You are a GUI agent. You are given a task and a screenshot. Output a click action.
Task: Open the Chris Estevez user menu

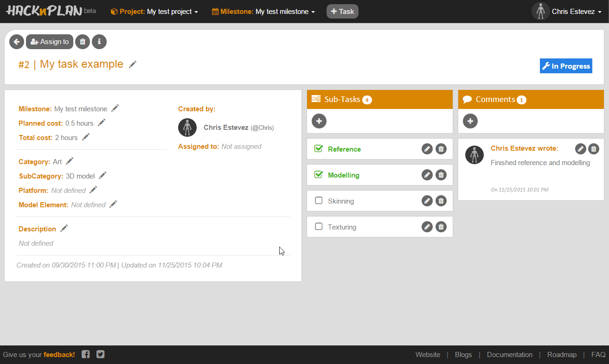point(567,12)
